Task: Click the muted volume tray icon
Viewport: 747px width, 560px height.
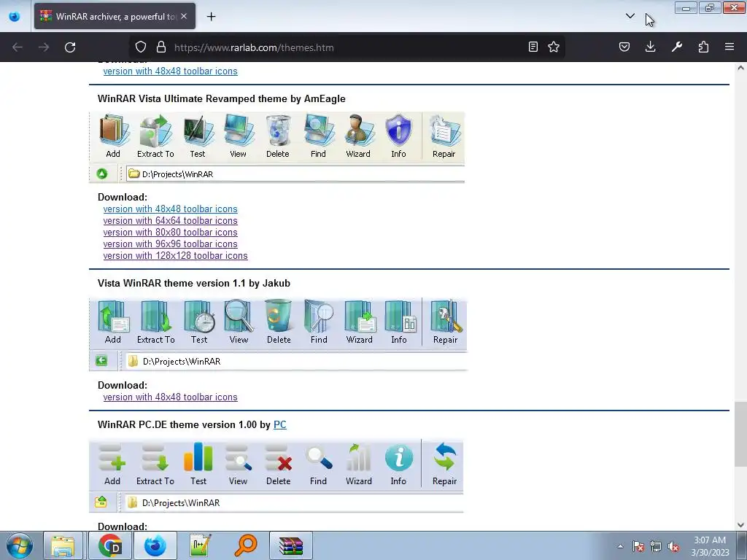Action: 673,546
